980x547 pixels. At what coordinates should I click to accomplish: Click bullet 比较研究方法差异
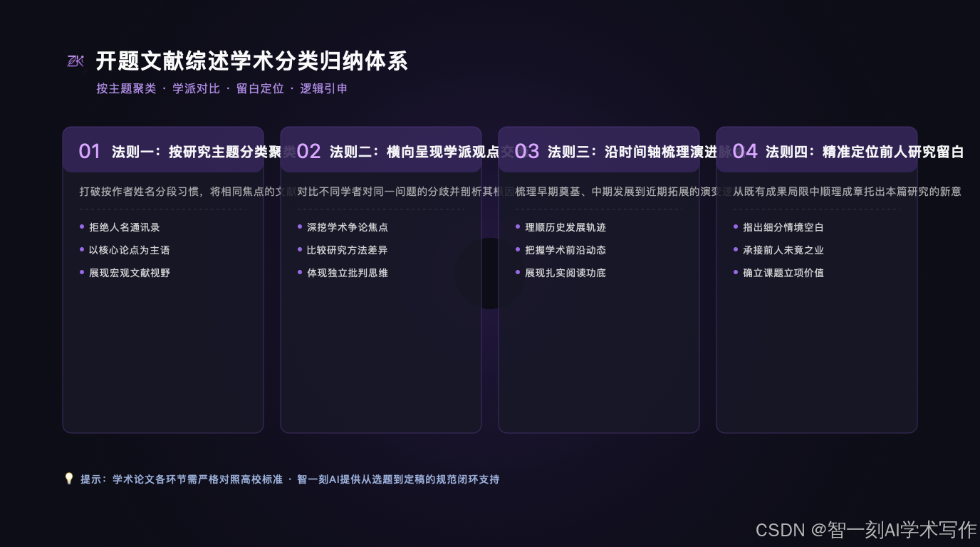[348, 250]
